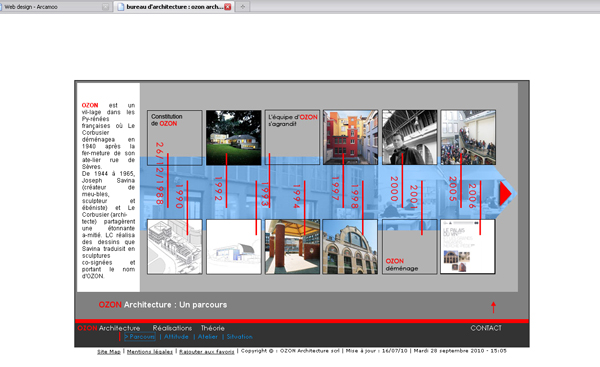Select the 2000 black-and-white portrait thumbnail

click(x=409, y=138)
